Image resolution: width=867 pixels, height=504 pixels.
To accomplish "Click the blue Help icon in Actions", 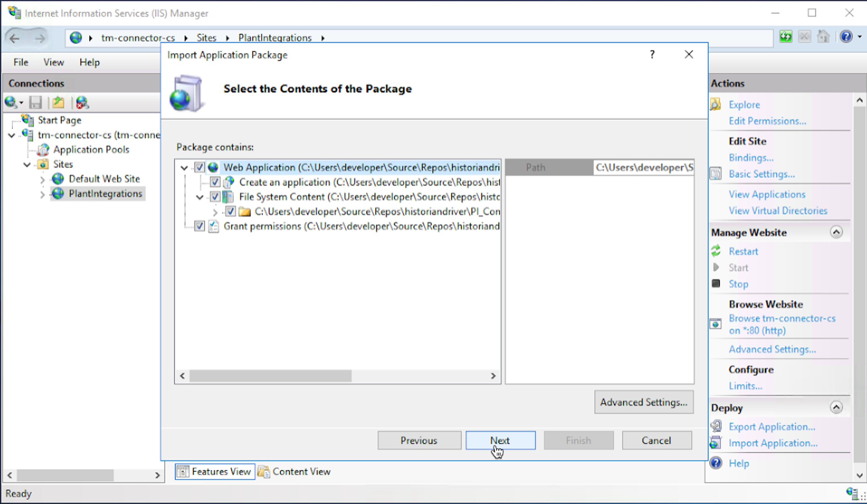I will [x=716, y=463].
